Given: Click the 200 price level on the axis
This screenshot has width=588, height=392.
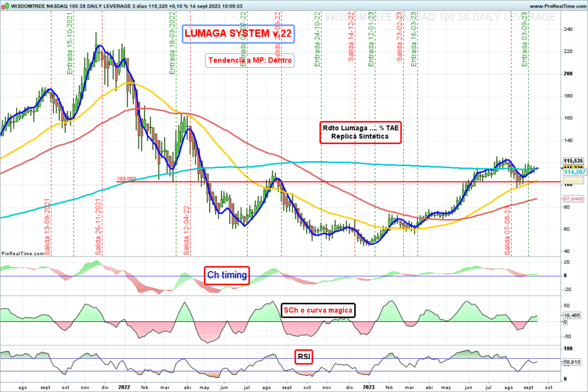Looking at the screenshot, I should point(568,73).
